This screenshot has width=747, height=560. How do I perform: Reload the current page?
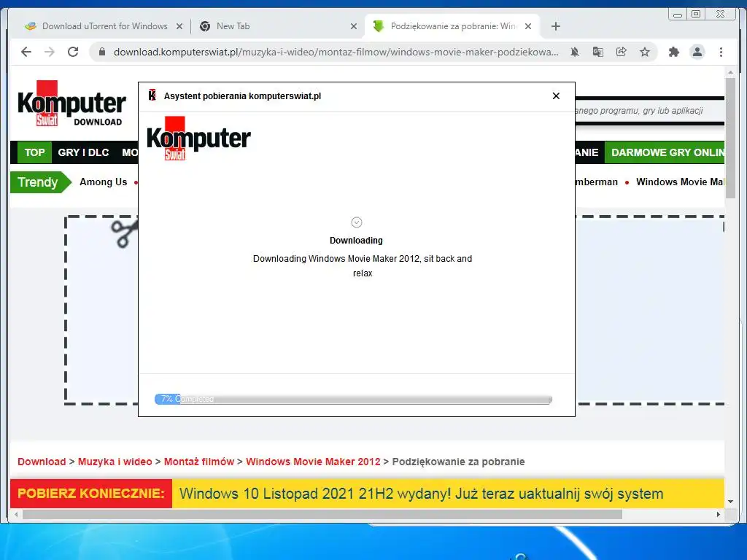point(73,52)
